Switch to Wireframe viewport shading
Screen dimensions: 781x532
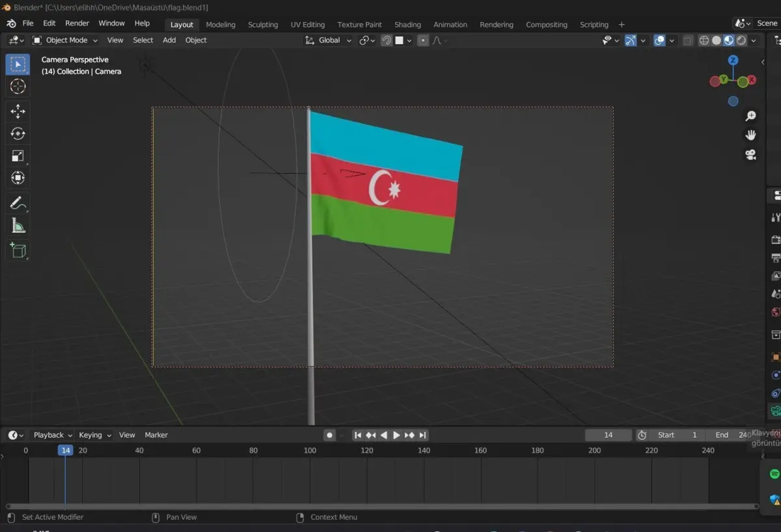(704, 40)
